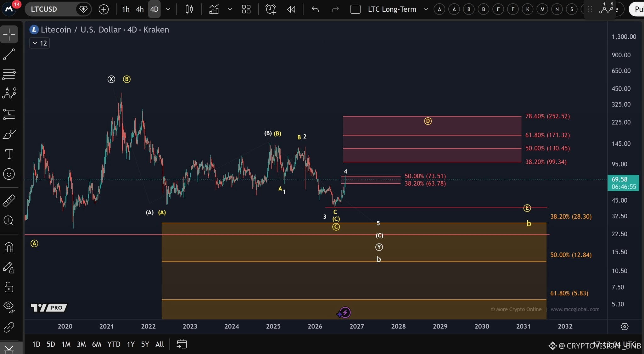Select the trend line drawing tool

tap(9, 54)
